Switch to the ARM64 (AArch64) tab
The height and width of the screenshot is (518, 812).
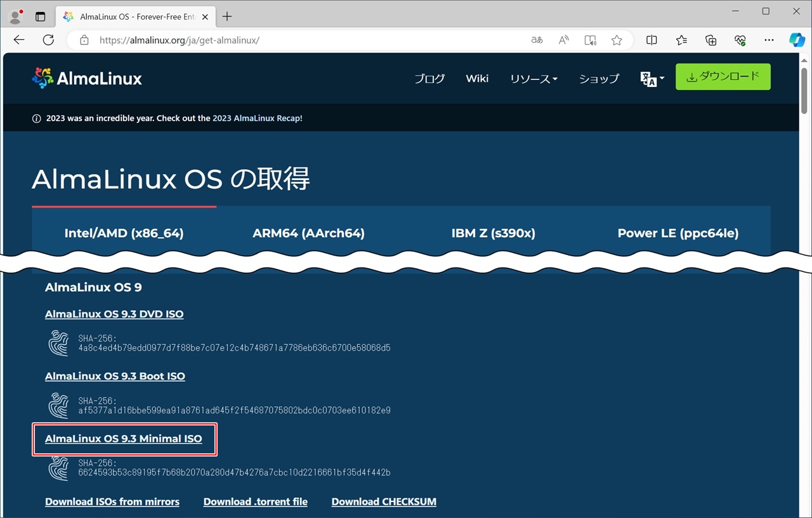(x=308, y=233)
